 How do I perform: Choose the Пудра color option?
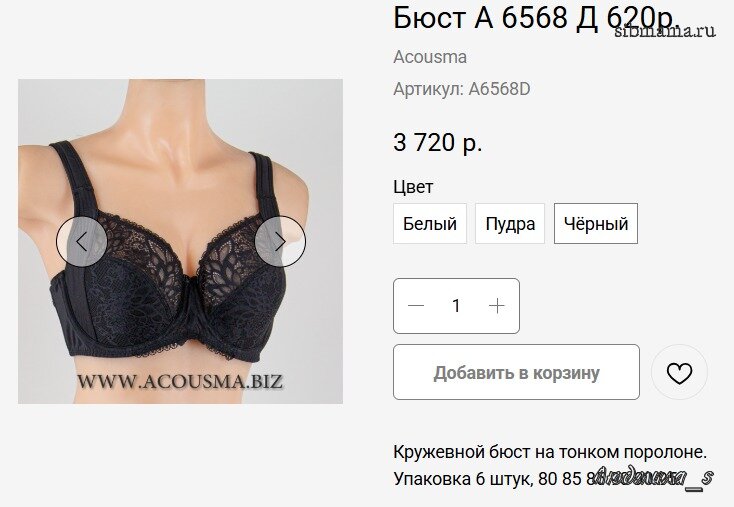click(510, 224)
